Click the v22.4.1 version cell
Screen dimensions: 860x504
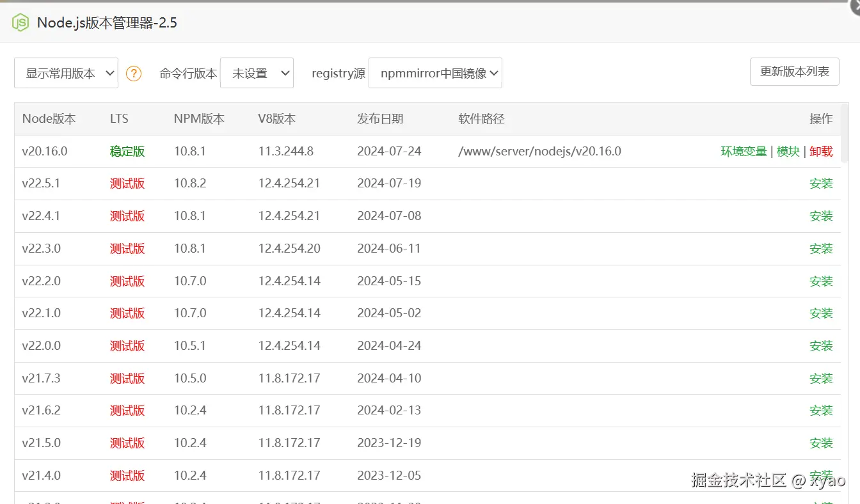coord(41,216)
